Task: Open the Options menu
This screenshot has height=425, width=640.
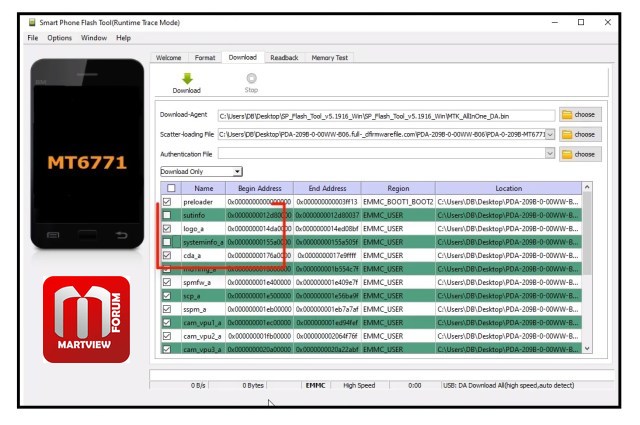Action: pyautogui.click(x=60, y=38)
